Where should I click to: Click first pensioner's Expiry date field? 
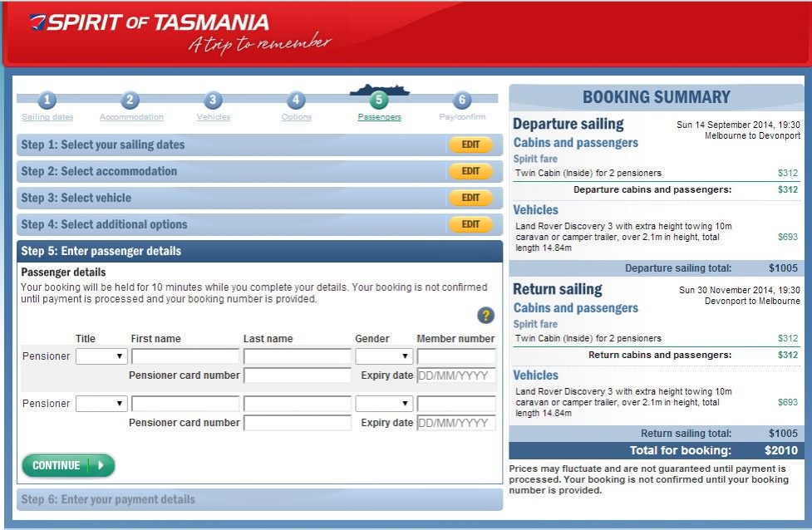456,375
